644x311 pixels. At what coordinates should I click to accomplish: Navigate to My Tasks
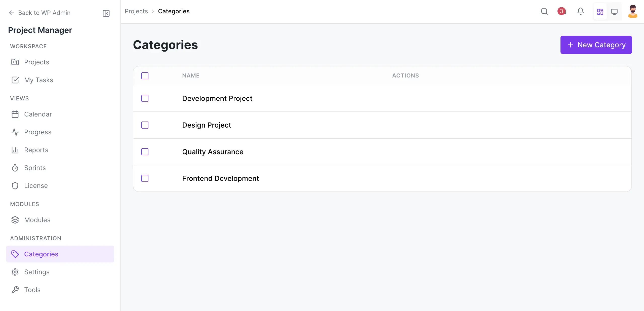(39, 80)
